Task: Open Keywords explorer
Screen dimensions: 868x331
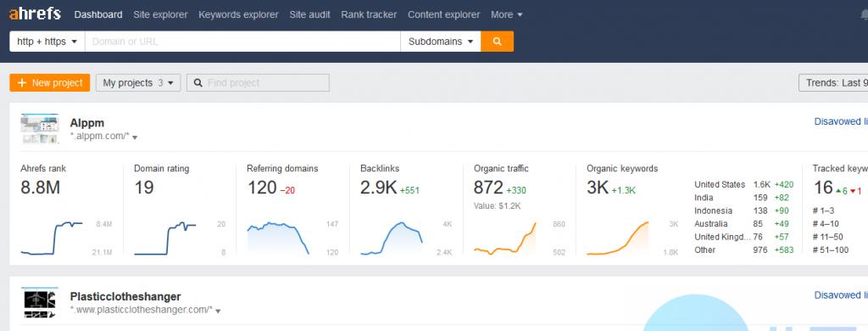Action: click(238, 15)
